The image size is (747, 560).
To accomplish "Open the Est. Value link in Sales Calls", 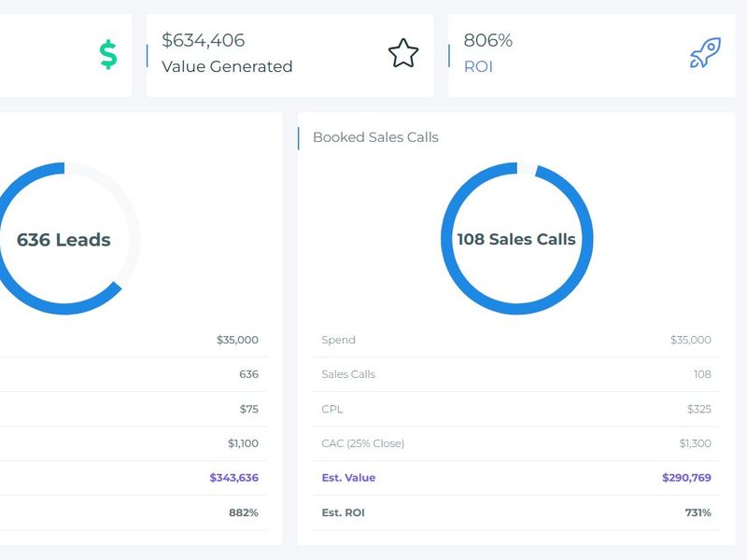I will click(348, 478).
